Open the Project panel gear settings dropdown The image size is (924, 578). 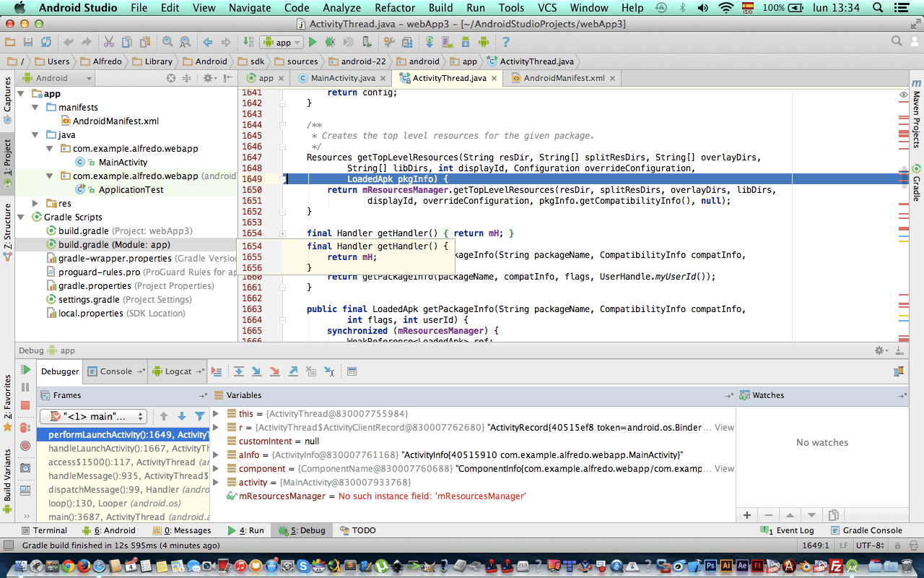[x=209, y=78]
